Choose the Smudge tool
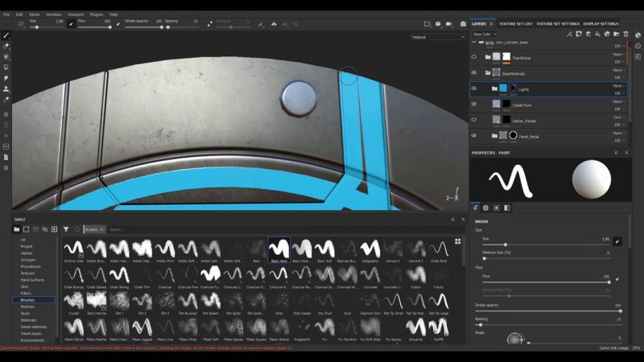The image size is (644, 362). (6, 78)
